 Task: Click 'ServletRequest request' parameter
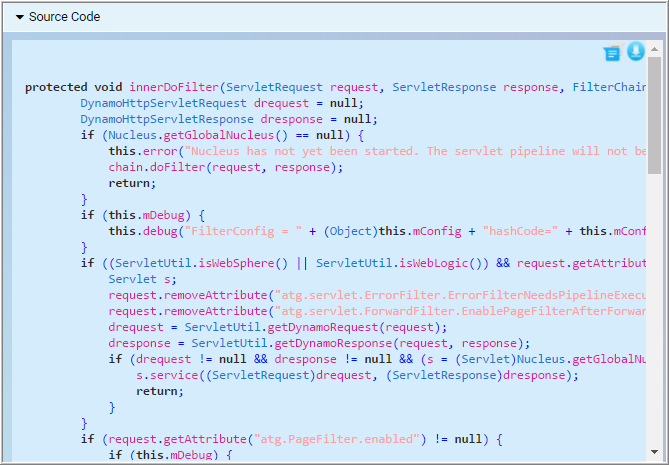(x=302, y=87)
